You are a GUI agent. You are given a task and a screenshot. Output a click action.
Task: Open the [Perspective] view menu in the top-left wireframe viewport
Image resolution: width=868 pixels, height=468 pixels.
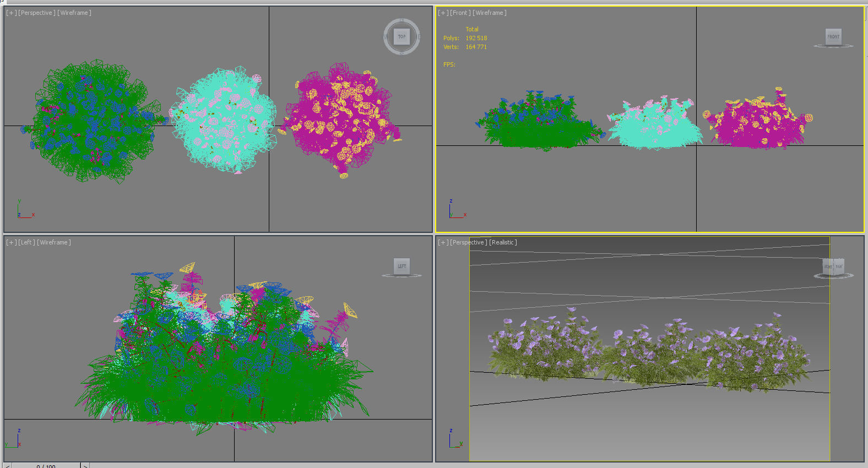tap(37, 13)
